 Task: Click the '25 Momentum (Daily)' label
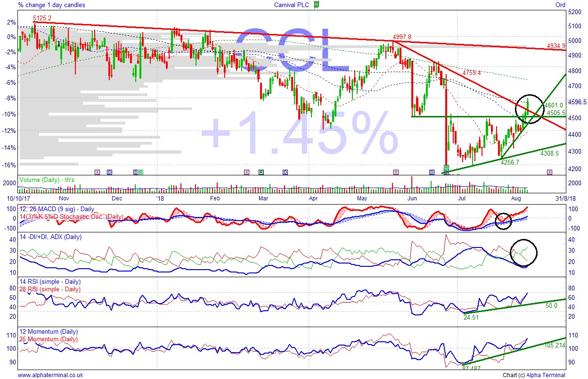[48, 339]
